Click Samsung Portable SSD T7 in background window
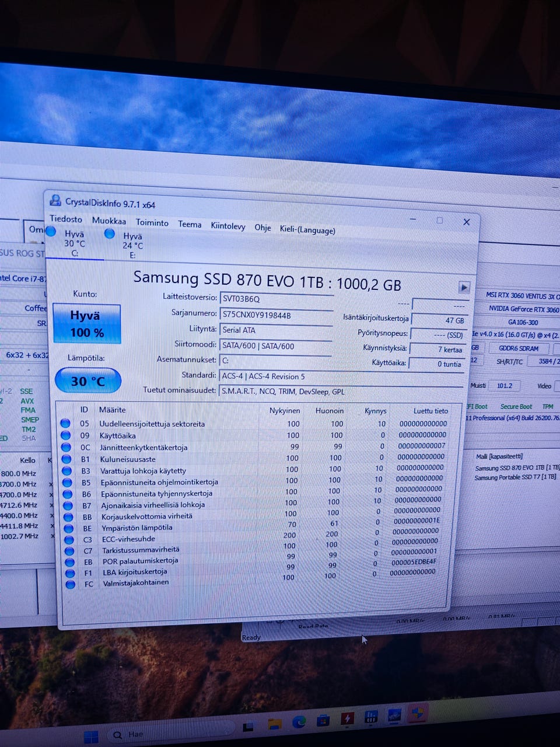The image size is (560, 747). (x=516, y=477)
